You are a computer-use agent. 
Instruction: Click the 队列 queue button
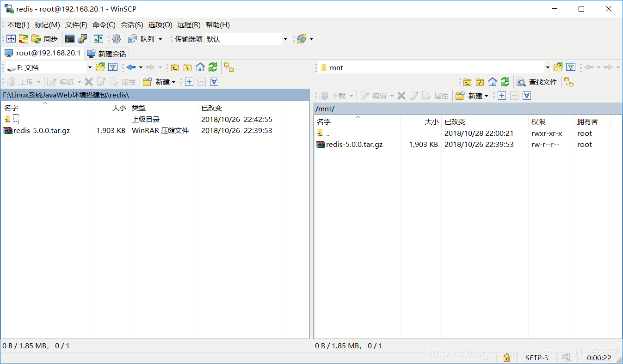tap(142, 39)
